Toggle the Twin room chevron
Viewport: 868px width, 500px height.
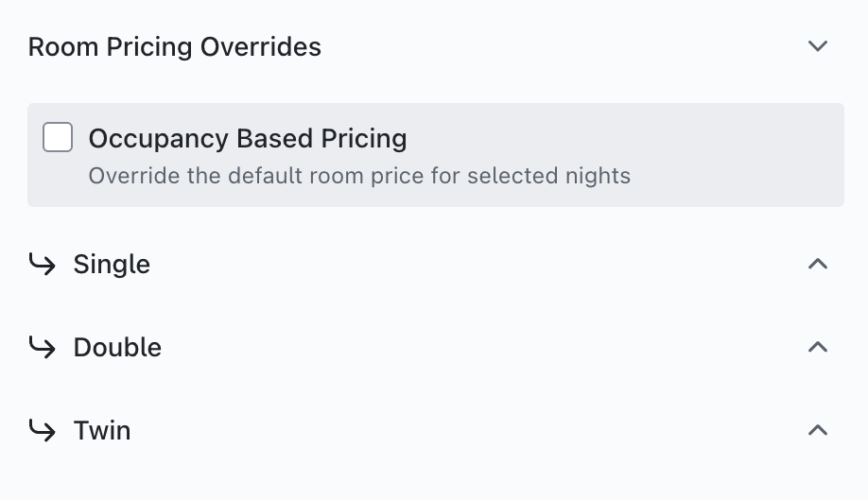(x=818, y=431)
